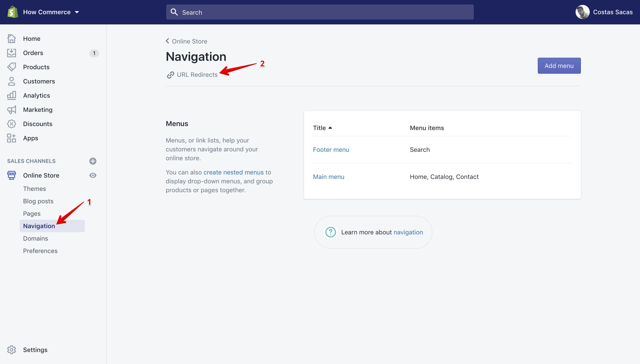Click the Costas Sacas account name
640x364 pixels.
pyautogui.click(x=612, y=12)
